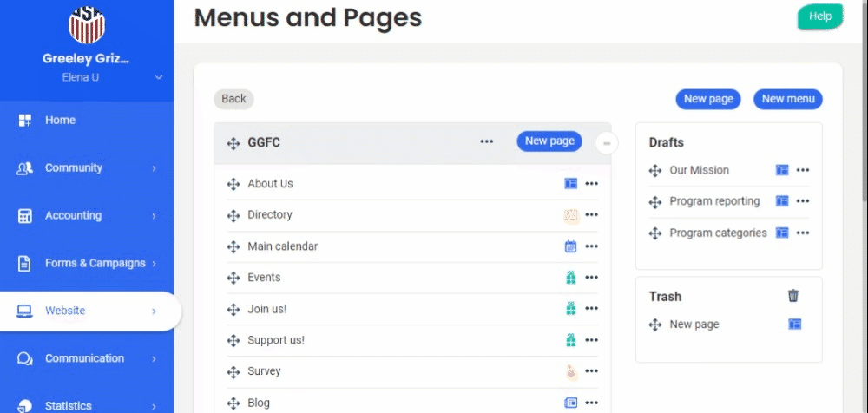Click the Join us! drag handle icon
The width and height of the screenshot is (868, 413).
click(x=233, y=310)
